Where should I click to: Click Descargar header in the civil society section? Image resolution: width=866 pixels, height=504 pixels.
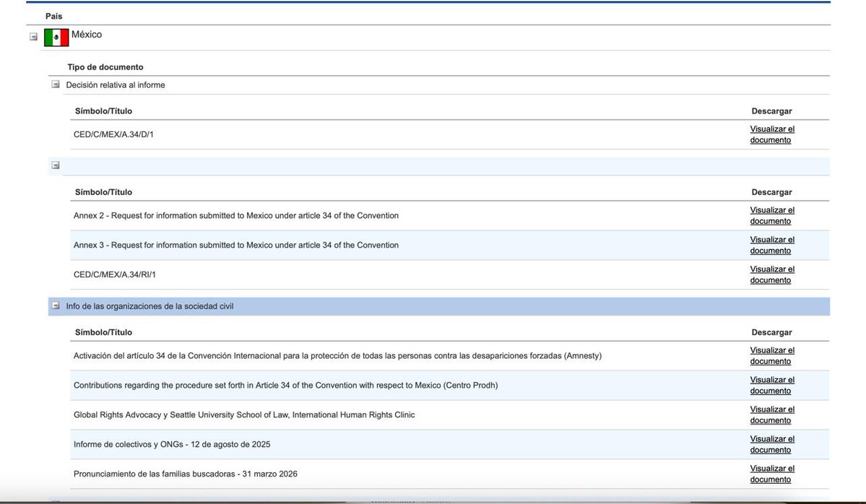(771, 332)
